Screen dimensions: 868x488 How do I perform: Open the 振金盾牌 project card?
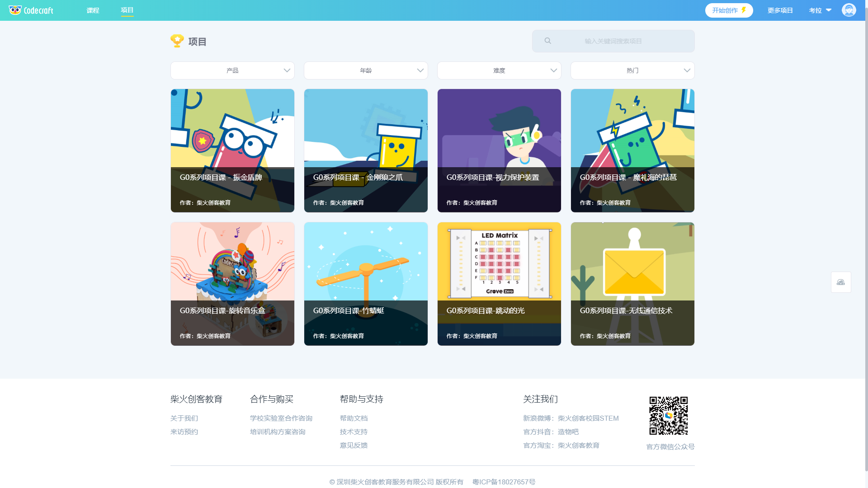tap(232, 150)
